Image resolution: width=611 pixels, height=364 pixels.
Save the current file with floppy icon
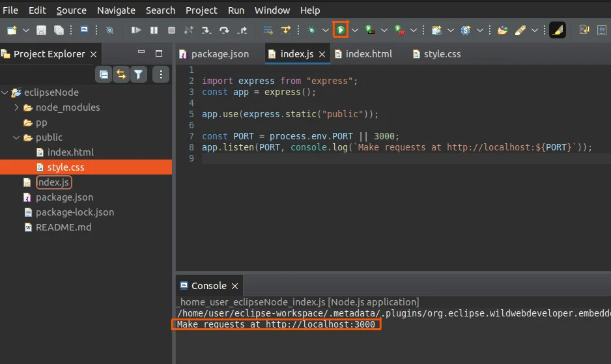[41, 30]
